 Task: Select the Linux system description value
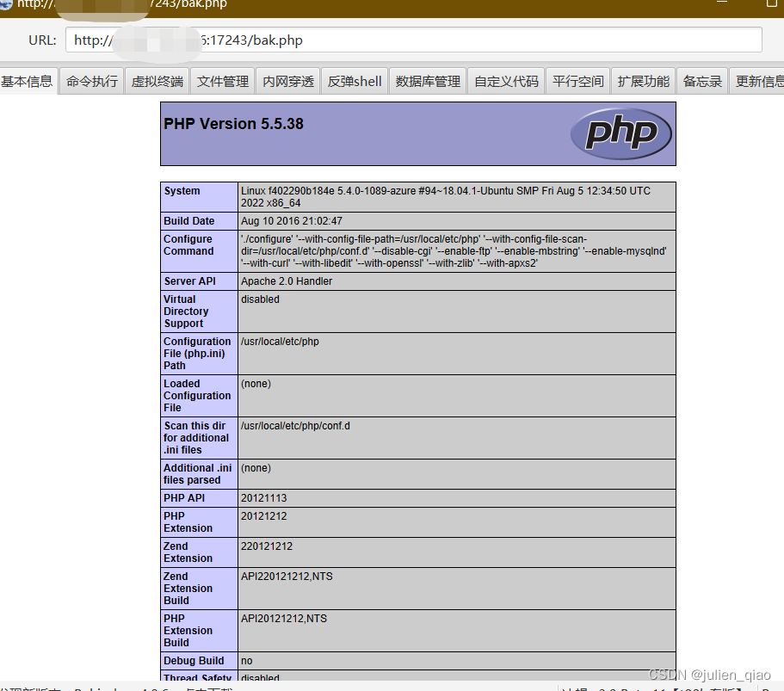[x=446, y=197]
